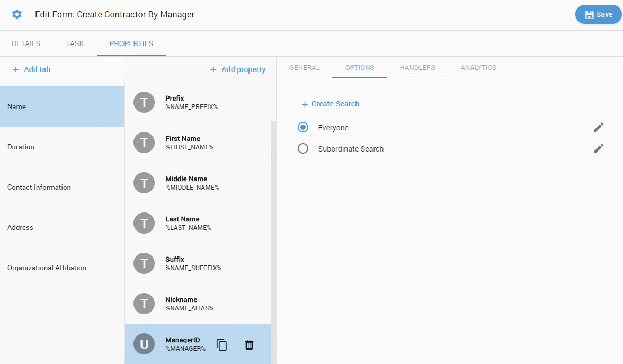Switch to the TASK tab

[x=74, y=43]
